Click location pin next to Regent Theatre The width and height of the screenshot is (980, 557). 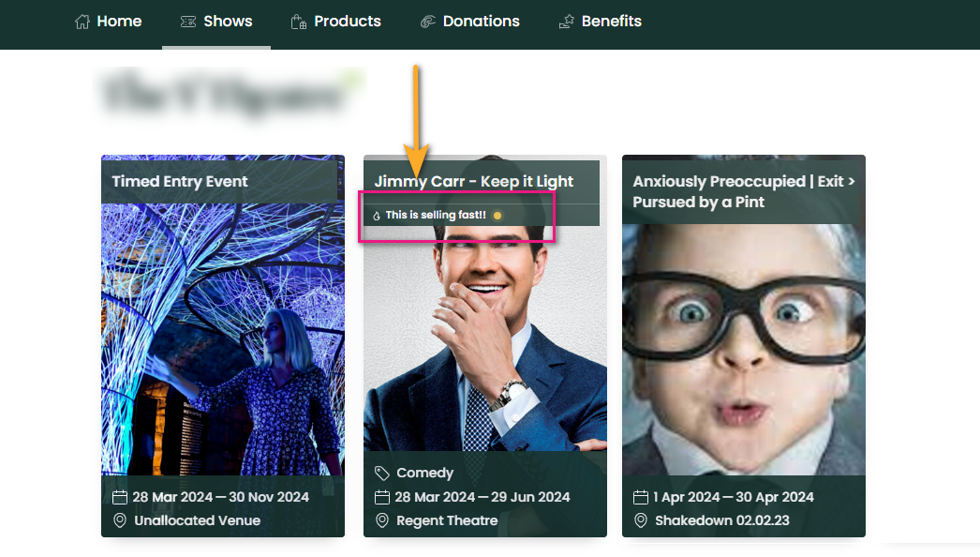coord(382,520)
